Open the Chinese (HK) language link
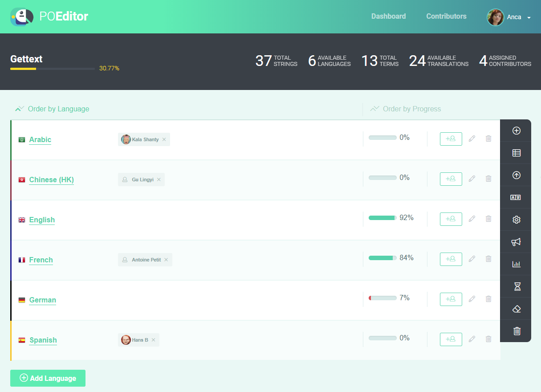The width and height of the screenshot is (541, 392). point(52,180)
